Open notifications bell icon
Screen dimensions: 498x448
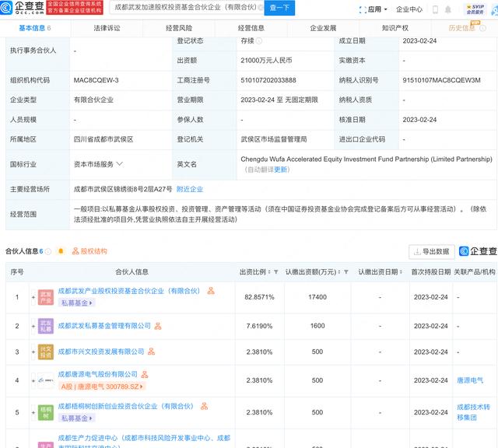(x=448, y=9)
